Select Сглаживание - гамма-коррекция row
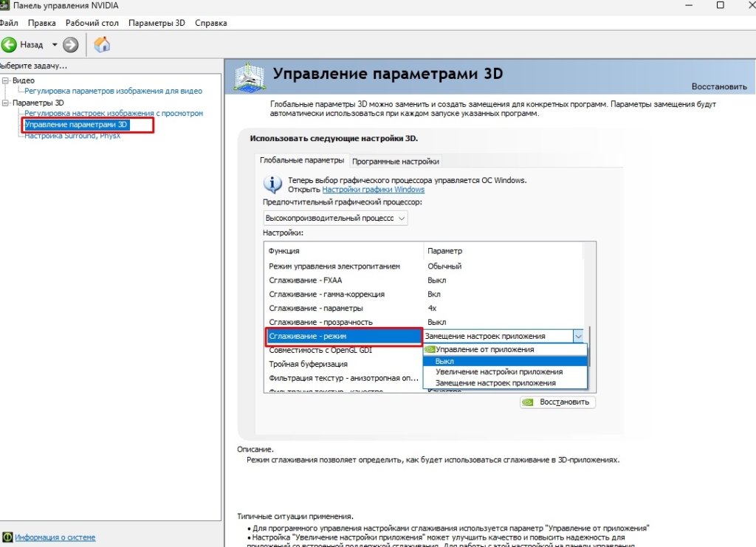The image size is (756, 547). [424, 294]
